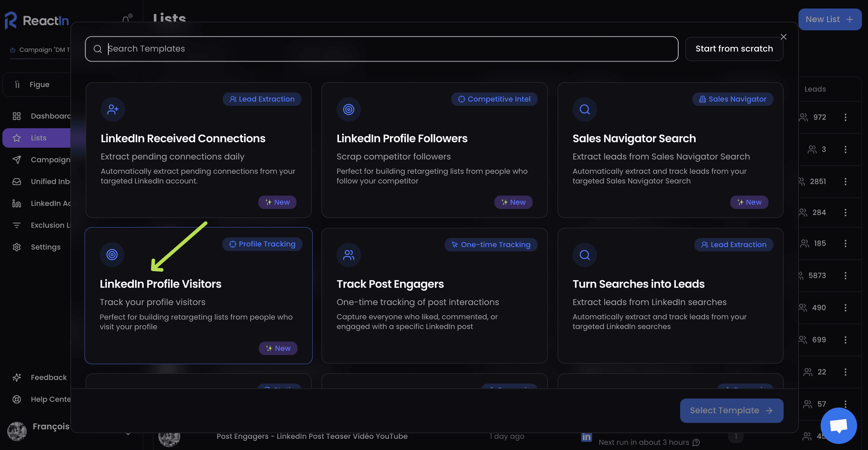Click the New badge on Profile Followers card

pyautogui.click(x=513, y=202)
